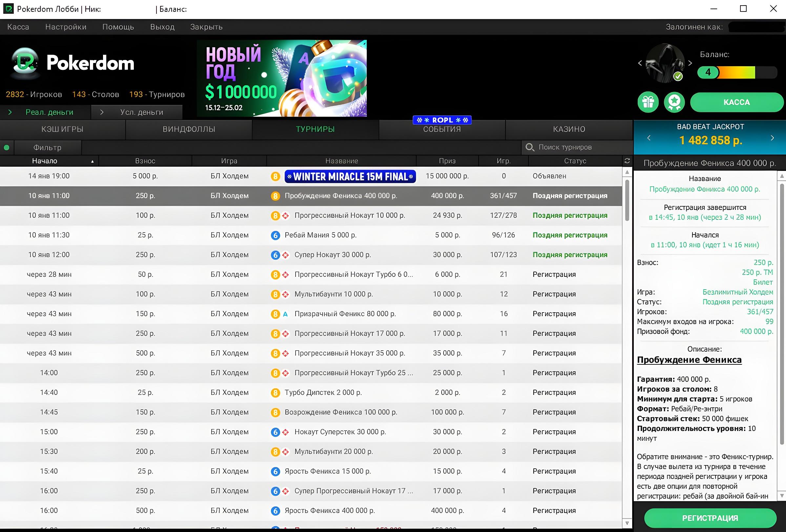
Task: Open the Фильтр dropdown
Action: click(47, 148)
